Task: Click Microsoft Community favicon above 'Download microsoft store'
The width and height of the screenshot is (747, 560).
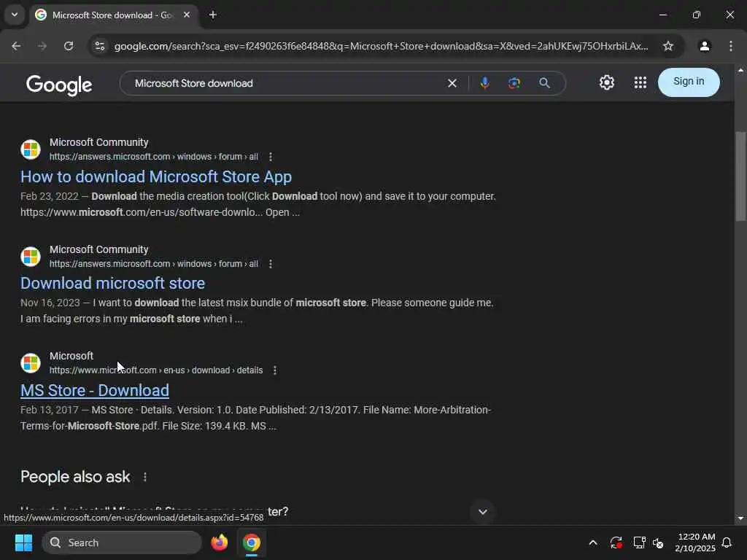Action: pyautogui.click(x=31, y=256)
